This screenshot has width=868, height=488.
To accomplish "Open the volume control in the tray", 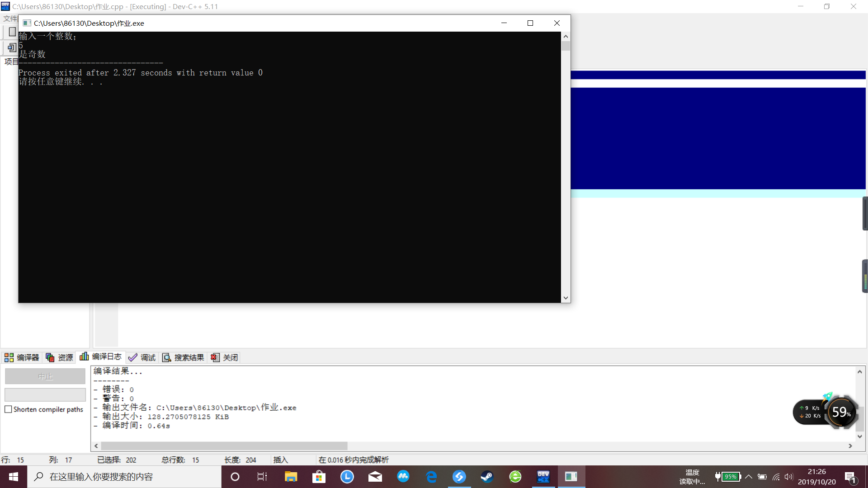I will click(x=789, y=477).
